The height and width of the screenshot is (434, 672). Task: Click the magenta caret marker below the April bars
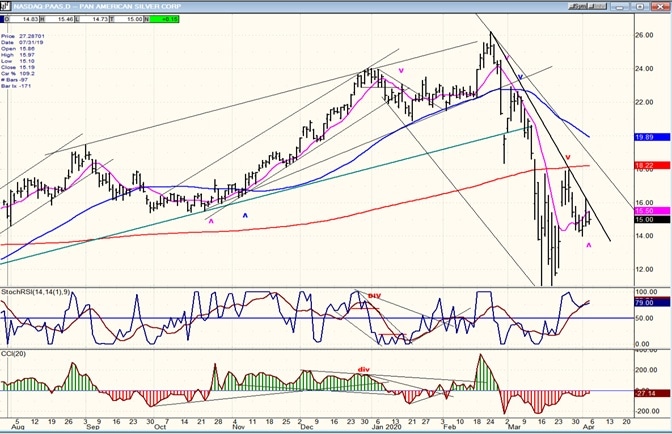(588, 245)
